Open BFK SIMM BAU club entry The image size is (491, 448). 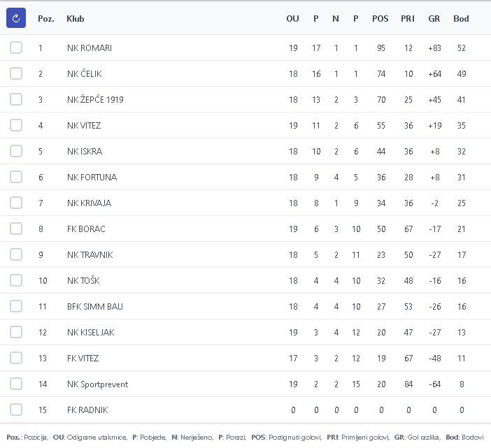94,306
